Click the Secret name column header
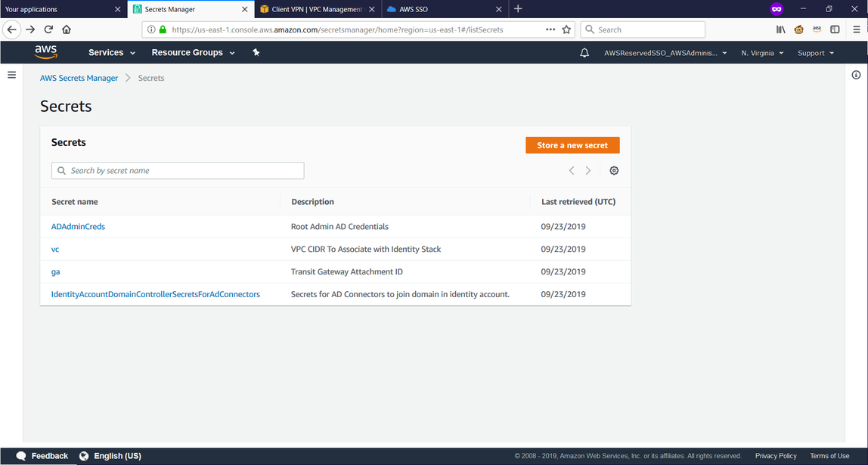The width and height of the screenshot is (868, 465). [75, 201]
